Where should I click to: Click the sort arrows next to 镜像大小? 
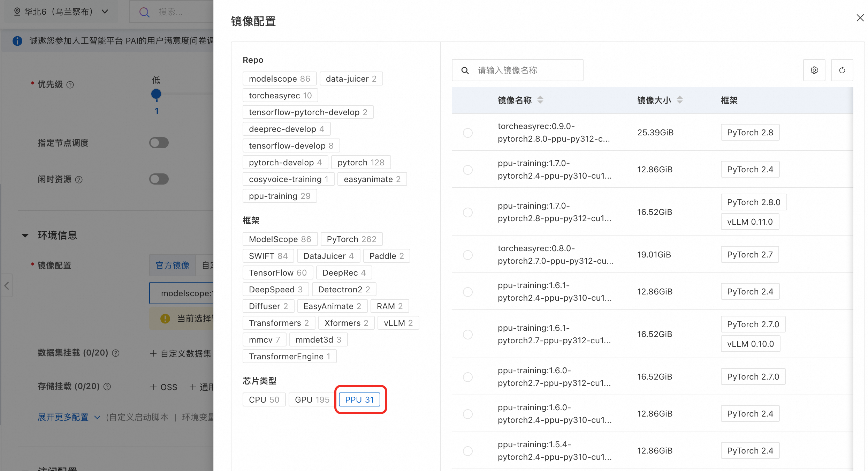pos(679,100)
